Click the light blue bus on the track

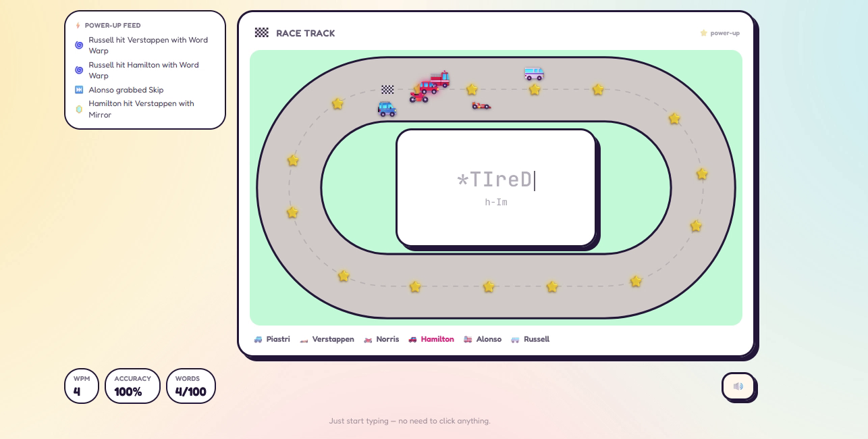click(x=534, y=73)
